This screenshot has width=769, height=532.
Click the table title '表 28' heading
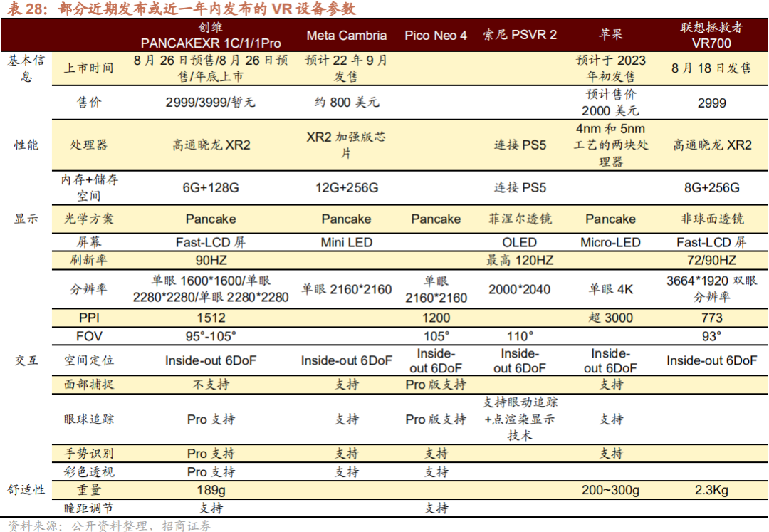[182, 9]
